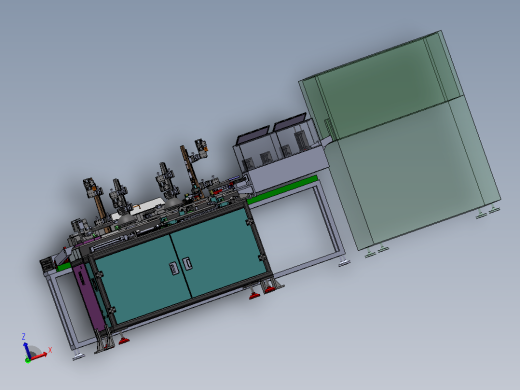
Task: Select the long green conveyor strip near the enclosure
Action: click(282, 190)
